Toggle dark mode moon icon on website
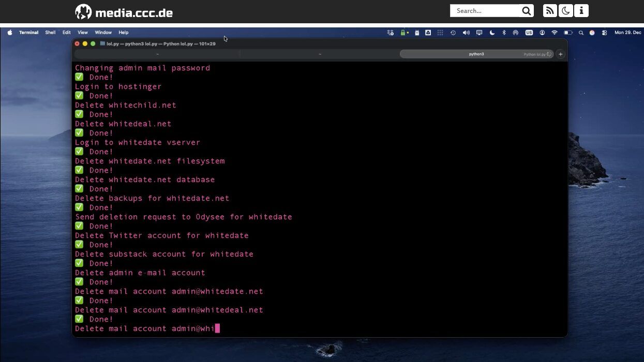 click(565, 11)
